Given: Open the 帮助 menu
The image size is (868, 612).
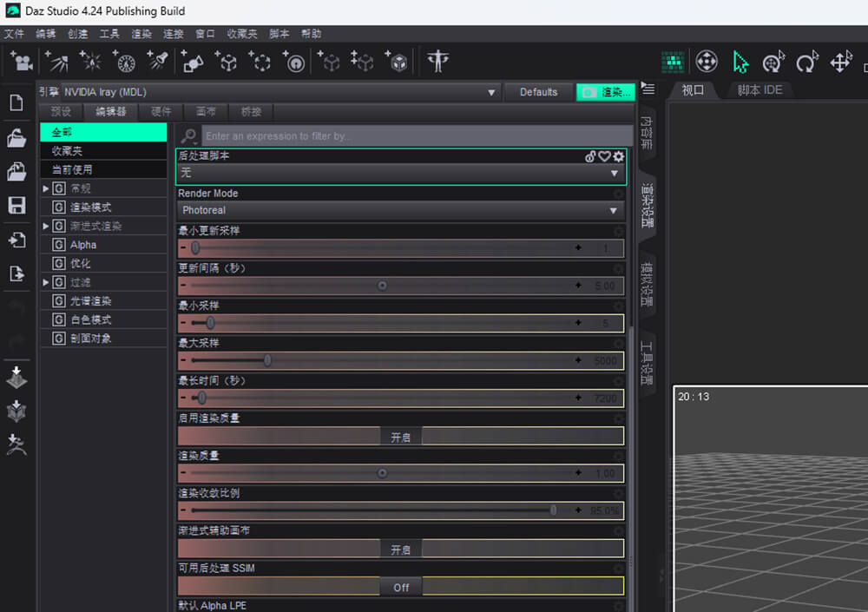Looking at the screenshot, I should pos(311,34).
